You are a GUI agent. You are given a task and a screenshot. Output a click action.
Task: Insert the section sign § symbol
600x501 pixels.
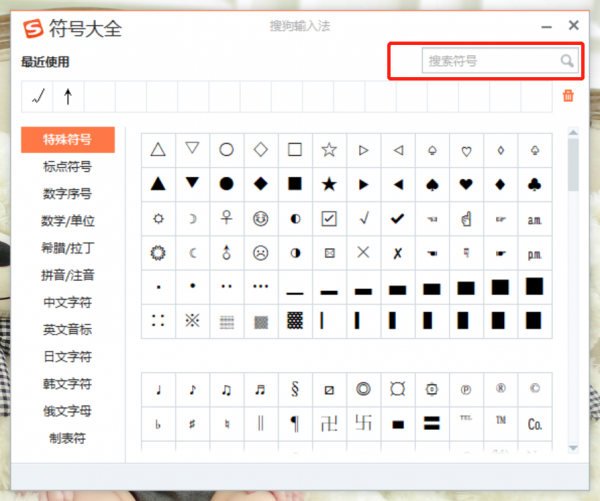pos(295,389)
